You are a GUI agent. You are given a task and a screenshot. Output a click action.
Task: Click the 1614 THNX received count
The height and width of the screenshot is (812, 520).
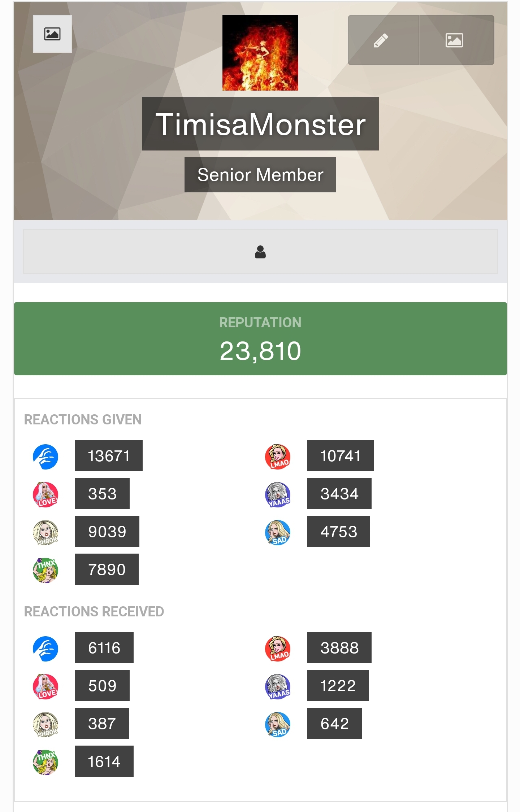pyautogui.click(x=104, y=761)
